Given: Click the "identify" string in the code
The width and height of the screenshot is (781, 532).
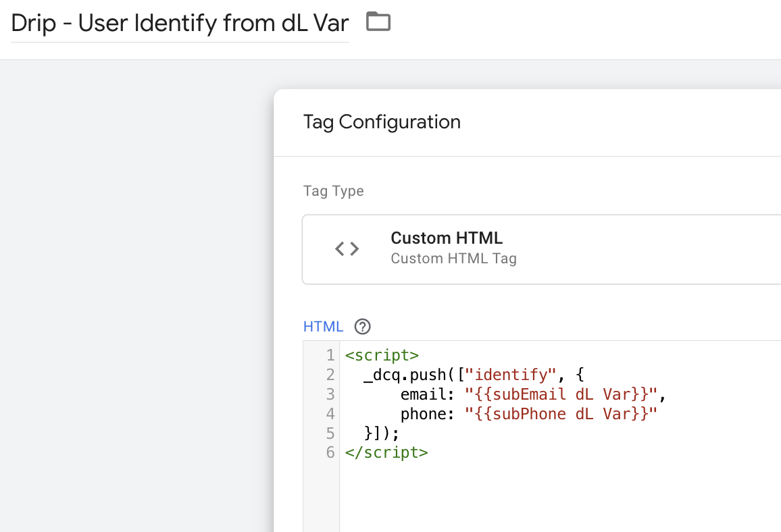Looking at the screenshot, I should [510, 375].
